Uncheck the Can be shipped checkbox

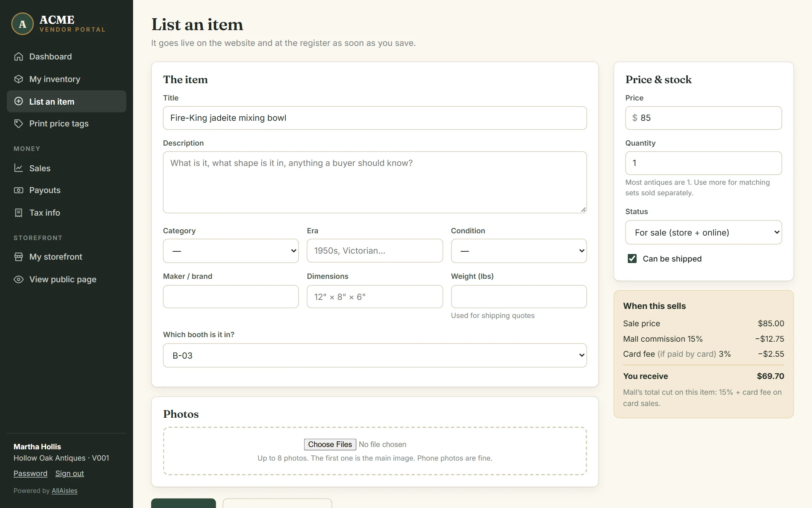pyautogui.click(x=632, y=259)
